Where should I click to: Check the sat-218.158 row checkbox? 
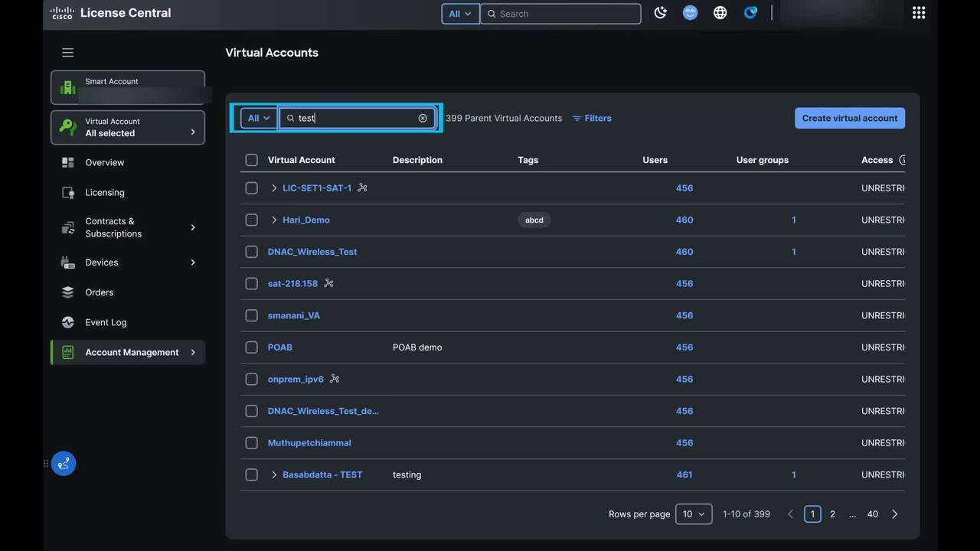tap(251, 283)
